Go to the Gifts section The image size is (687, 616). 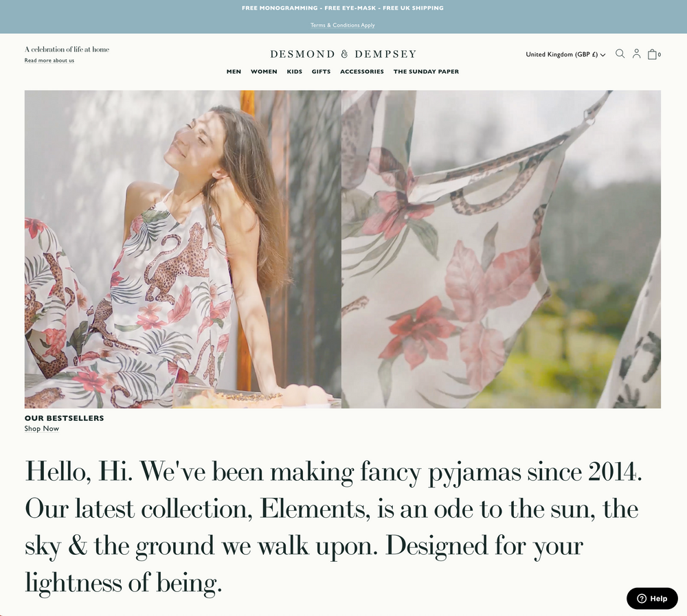pos(321,71)
